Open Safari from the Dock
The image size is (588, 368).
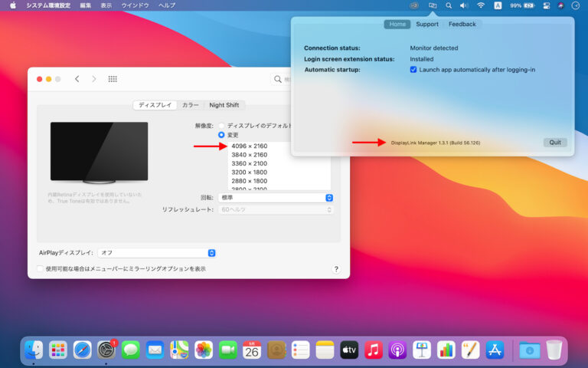click(x=82, y=350)
